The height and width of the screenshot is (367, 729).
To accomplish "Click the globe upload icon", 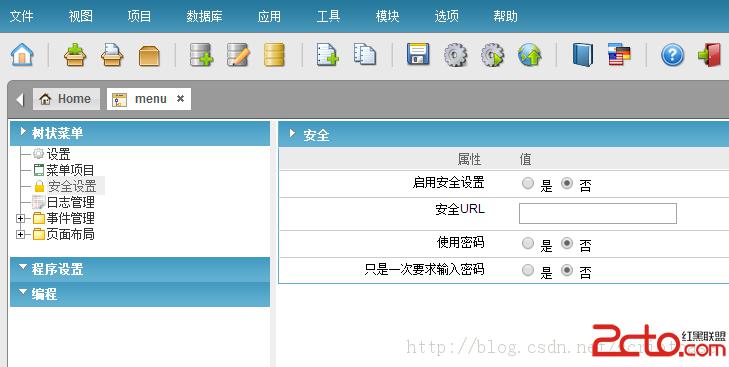I will tap(530, 55).
